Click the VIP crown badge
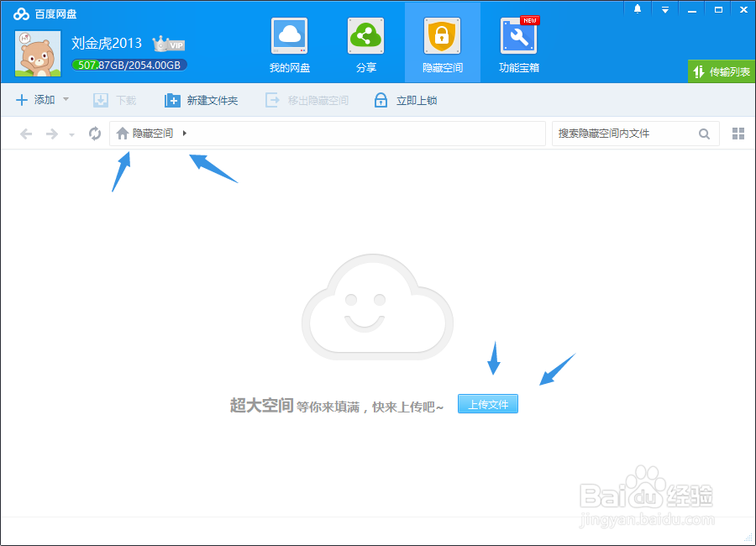This screenshot has width=756, height=546. click(169, 44)
